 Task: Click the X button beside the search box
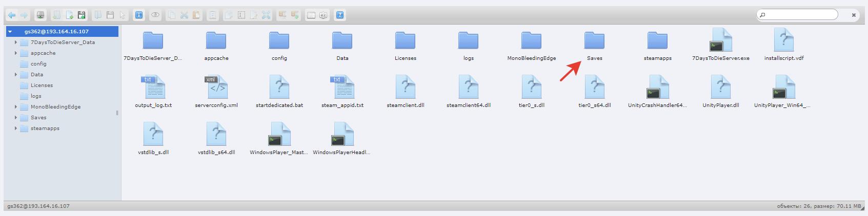(x=854, y=15)
